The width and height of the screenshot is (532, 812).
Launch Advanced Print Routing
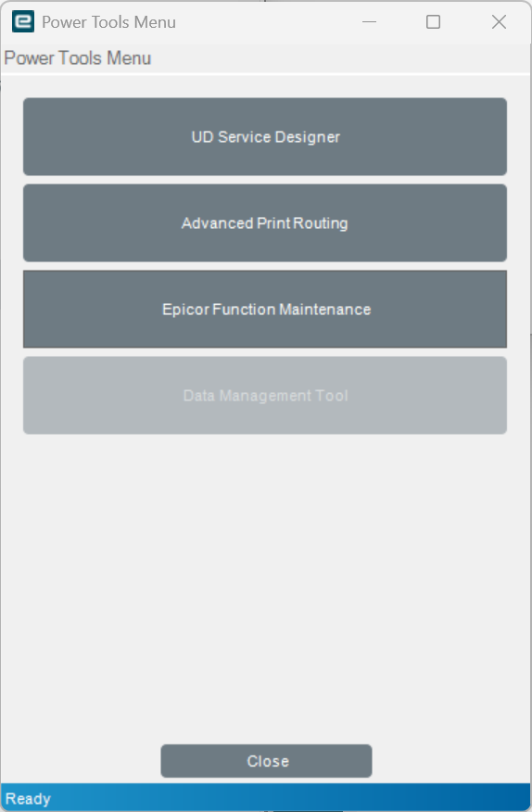[265, 222]
